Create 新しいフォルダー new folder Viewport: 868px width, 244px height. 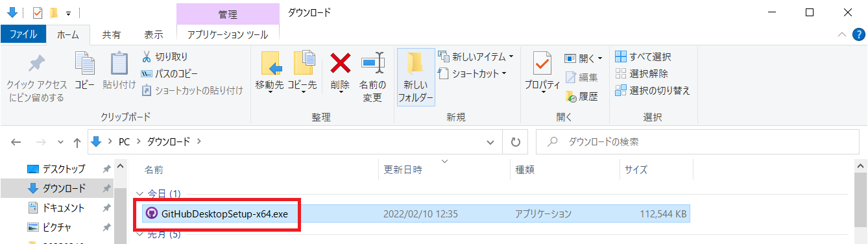416,77
